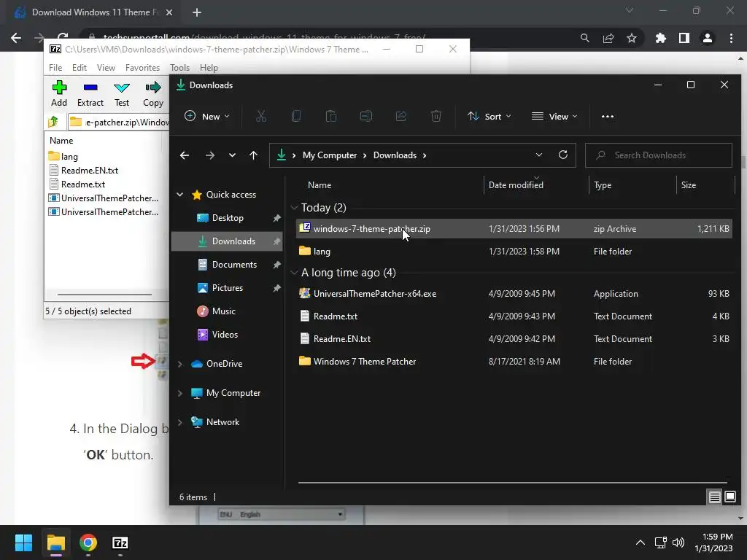Image resolution: width=747 pixels, height=560 pixels.
Task: Open the View dropdown
Action: 554,116
